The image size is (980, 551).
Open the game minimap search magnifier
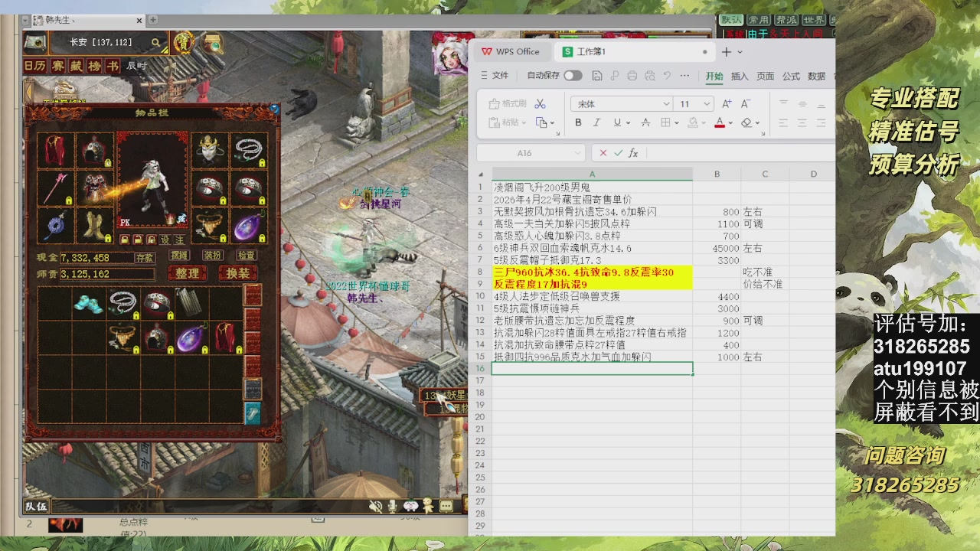point(156,43)
